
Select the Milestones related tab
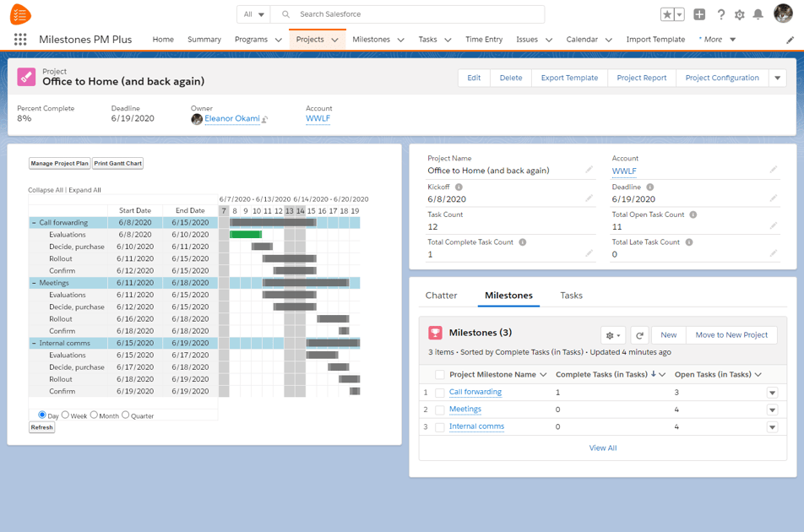(508, 296)
